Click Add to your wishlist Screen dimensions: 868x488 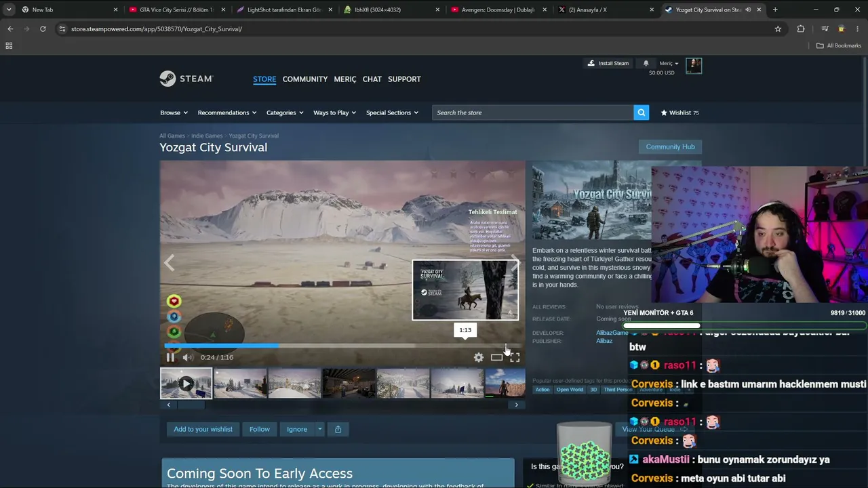203,429
